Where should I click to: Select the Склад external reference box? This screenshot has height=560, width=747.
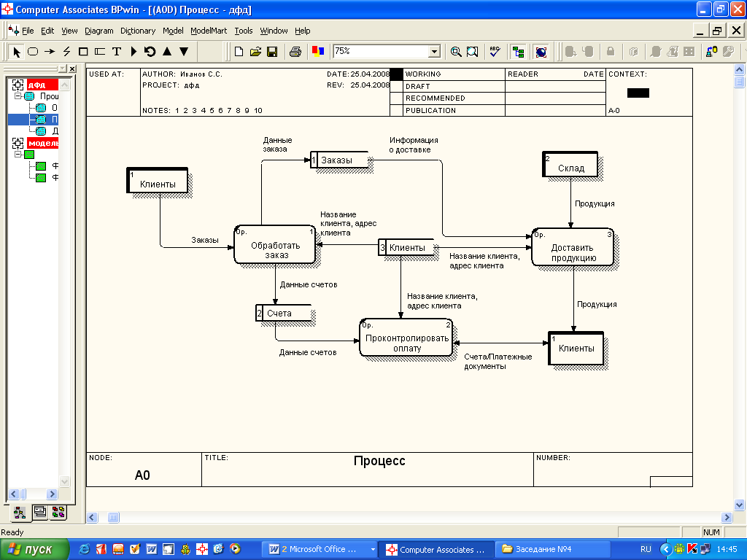click(x=570, y=164)
